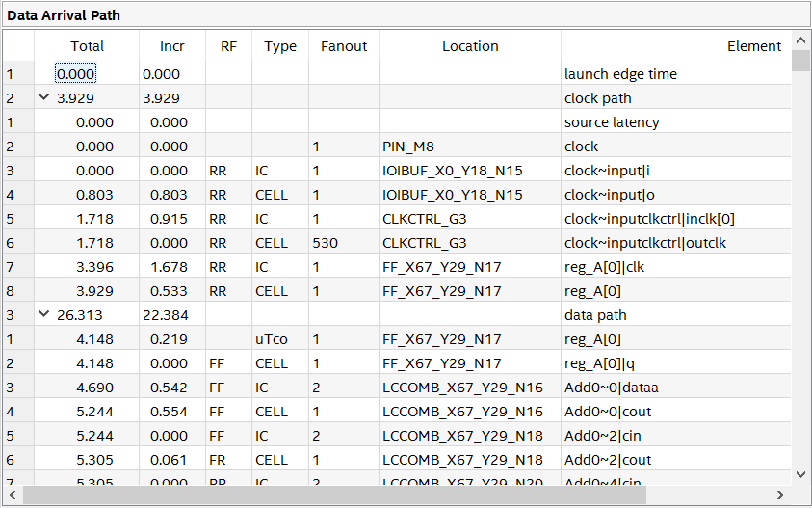Click the vertical scrollbar down arrow
The image size is (812, 508).
pyautogui.click(x=800, y=474)
